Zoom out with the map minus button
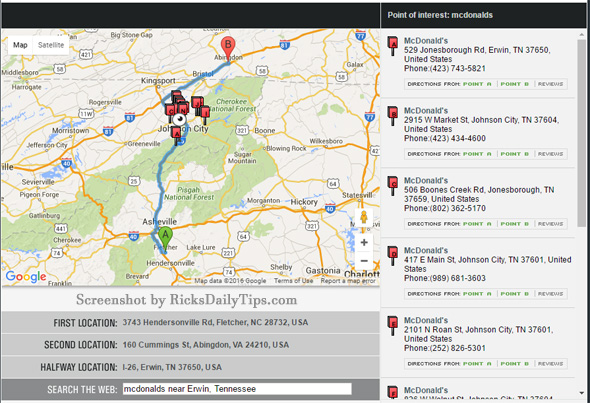Image resolution: width=590 pixels, height=403 pixels. [364, 261]
